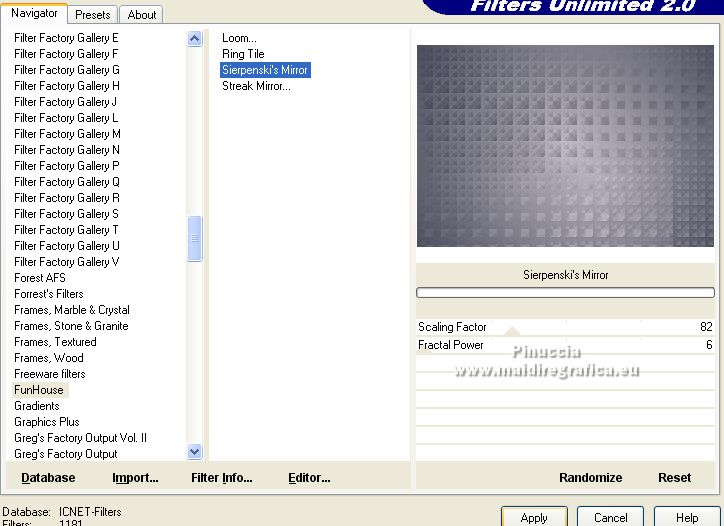This screenshot has width=724, height=526.
Task: Select Filter Factory Gallery T
Action: coord(66,230)
